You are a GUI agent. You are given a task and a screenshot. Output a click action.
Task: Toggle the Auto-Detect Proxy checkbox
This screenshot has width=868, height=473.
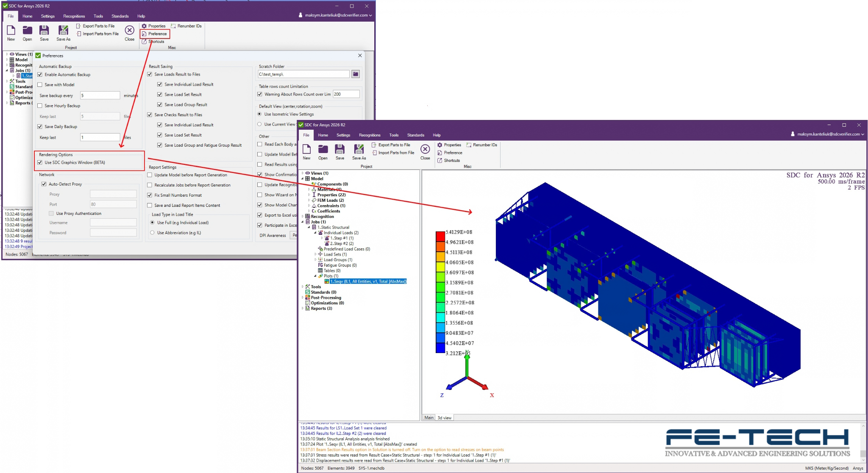[x=44, y=184]
